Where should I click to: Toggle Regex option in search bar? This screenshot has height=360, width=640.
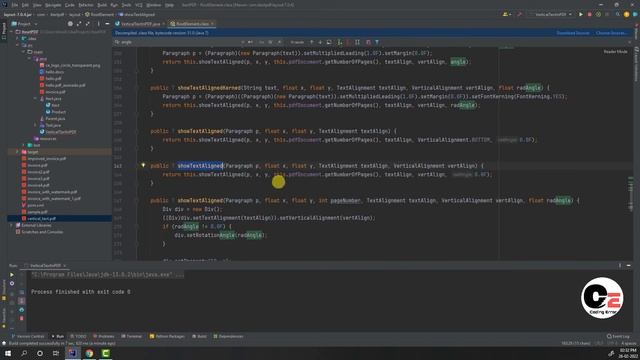pyautogui.click(x=280, y=42)
